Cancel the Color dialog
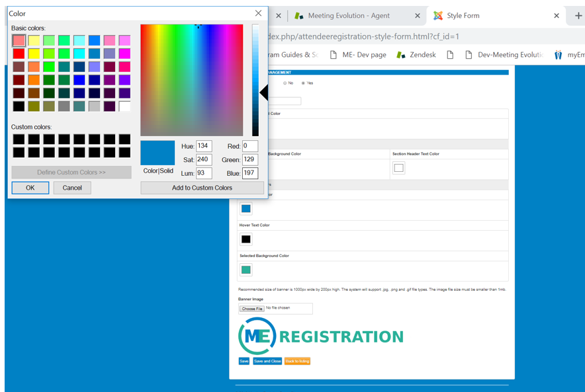This screenshot has height=392, width=585. (x=72, y=188)
